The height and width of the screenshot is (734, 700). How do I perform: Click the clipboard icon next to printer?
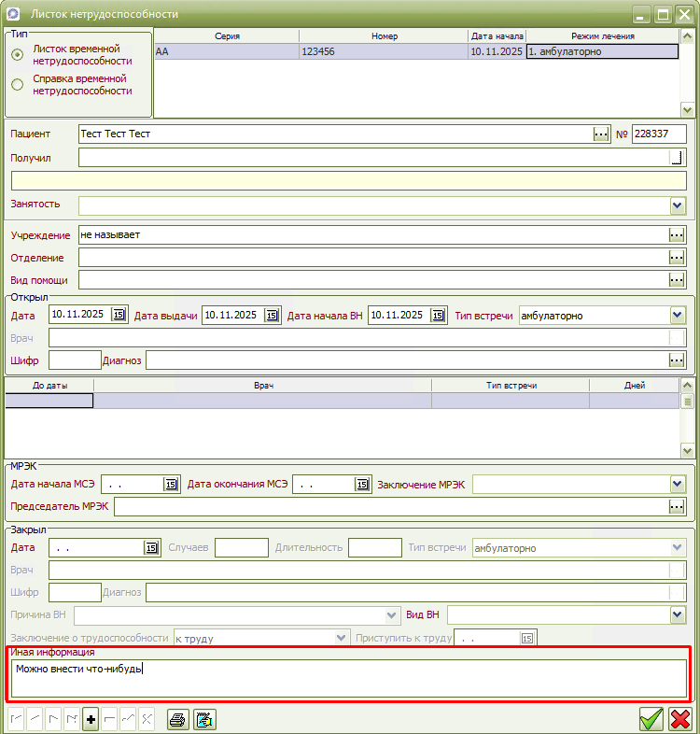click(204, 719)
